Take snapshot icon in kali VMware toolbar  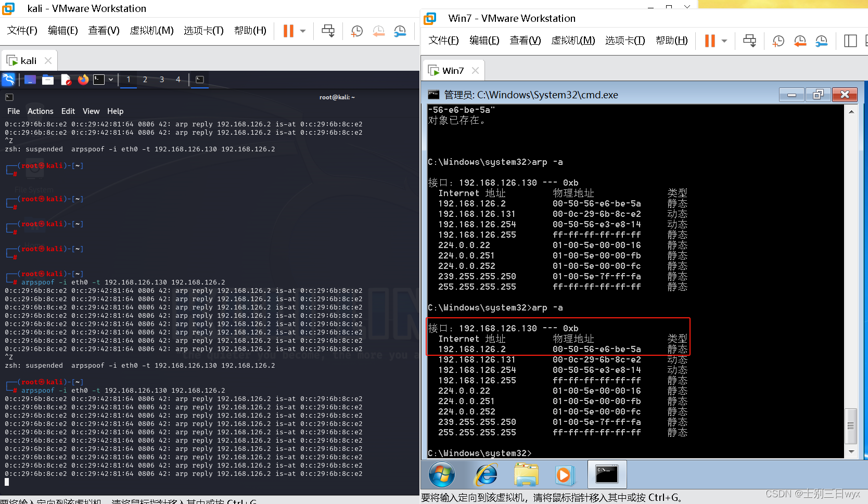coord(356,31)
